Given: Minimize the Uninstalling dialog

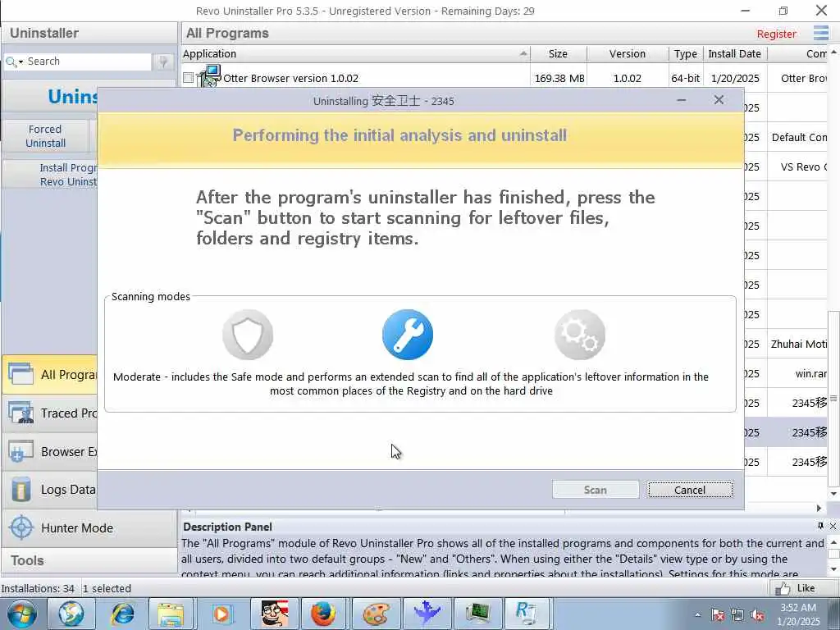Looking at the screenshot, I should [x=682, y=100].
